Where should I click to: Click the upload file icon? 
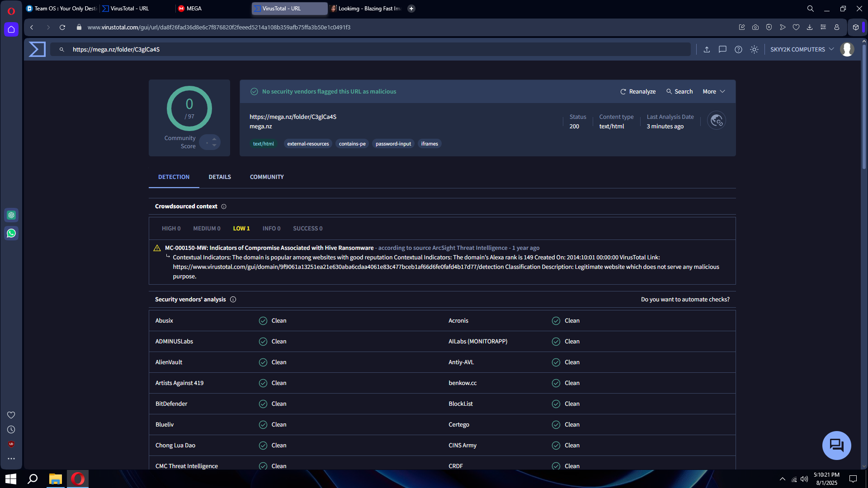tap(707, 50)
